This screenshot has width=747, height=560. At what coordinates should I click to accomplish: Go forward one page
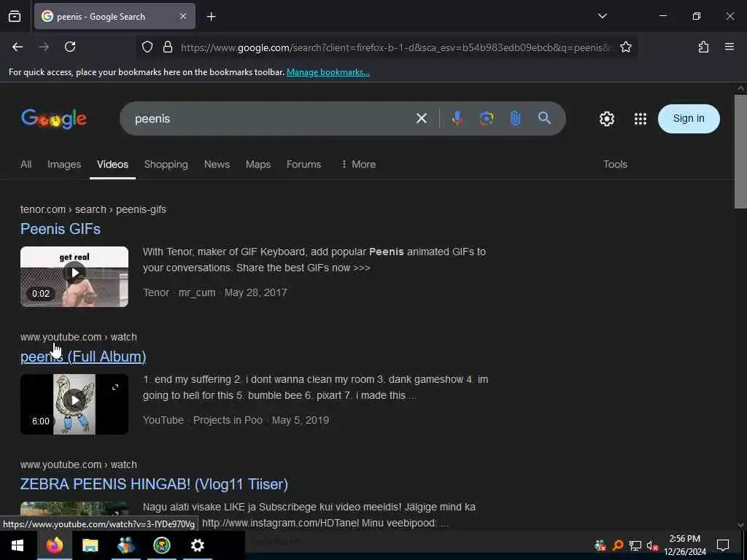pyautogui.click(x=44, y=47)
